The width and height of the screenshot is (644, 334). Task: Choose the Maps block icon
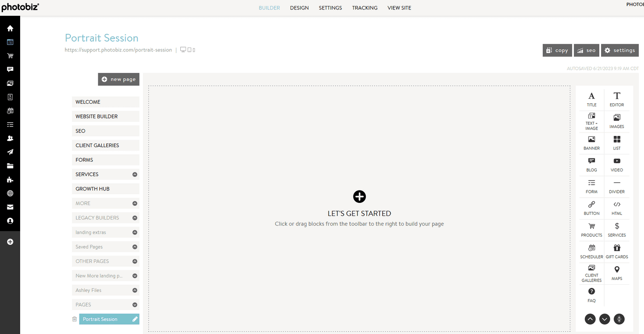[617, 272]
